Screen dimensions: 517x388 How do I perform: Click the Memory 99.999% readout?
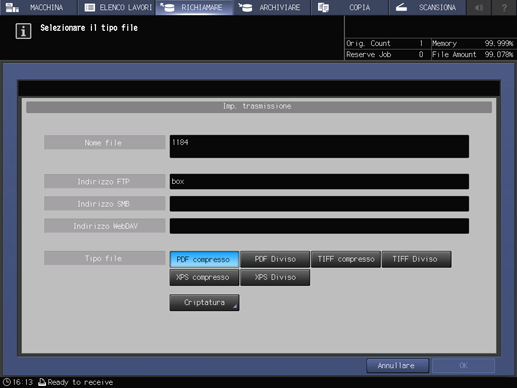tap(473, 43)
